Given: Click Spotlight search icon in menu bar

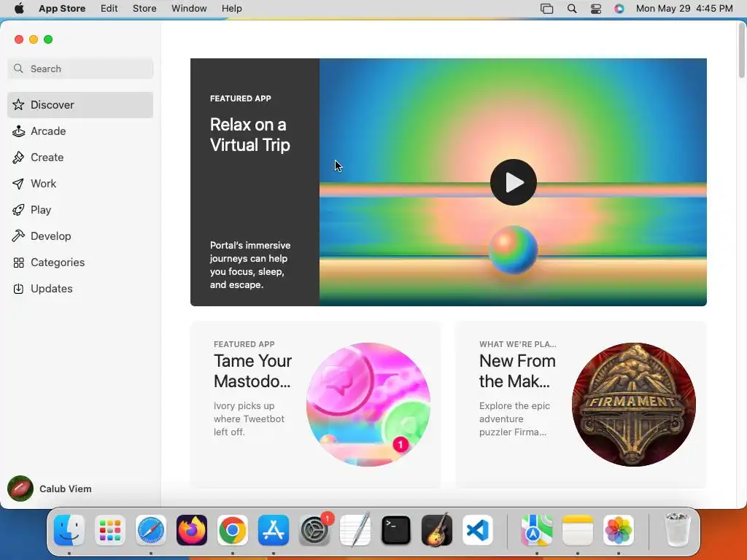Looking at the screenshot, I should tap(572, 9).
